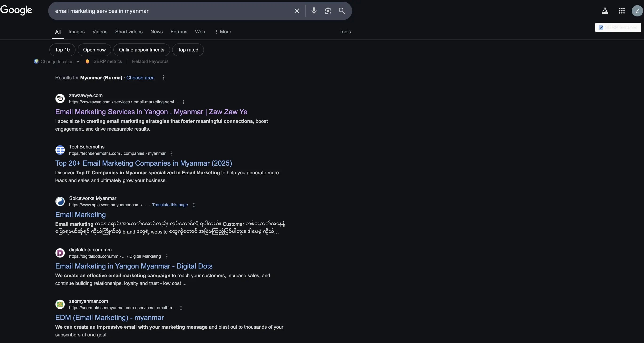Open search by image camera icon
Screen dimensions: 644x343
328,11
